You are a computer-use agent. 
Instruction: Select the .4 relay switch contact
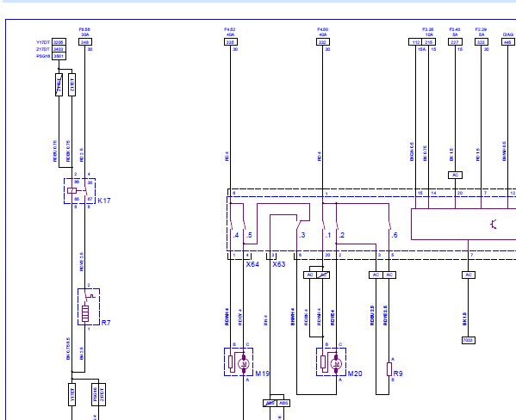[x=232, y=225]
